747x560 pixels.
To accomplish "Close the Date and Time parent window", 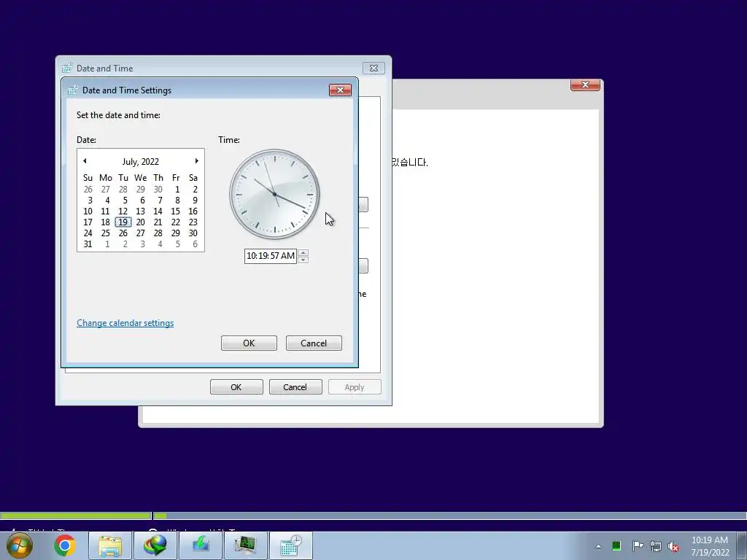I will coord(374,68).
